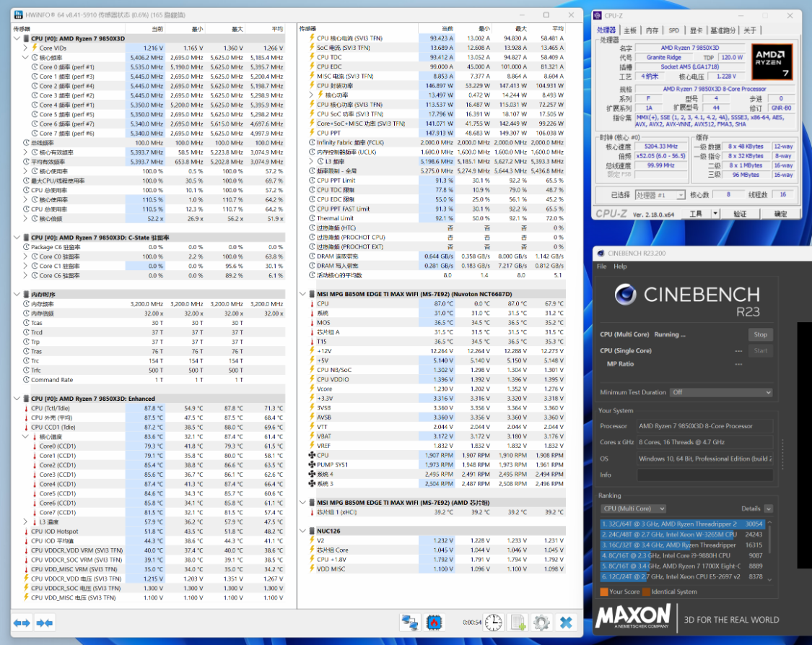Click the CPU flame chip icon in HWiNFO

[x=434, y=622]
